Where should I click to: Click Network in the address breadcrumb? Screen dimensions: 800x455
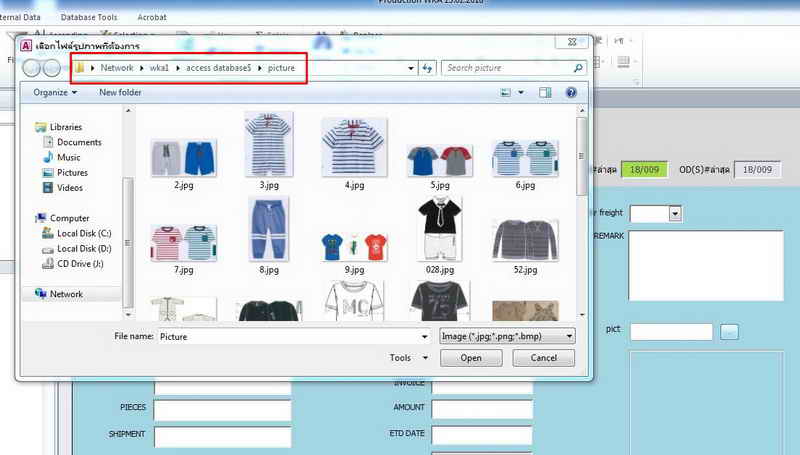click(116, 68)
